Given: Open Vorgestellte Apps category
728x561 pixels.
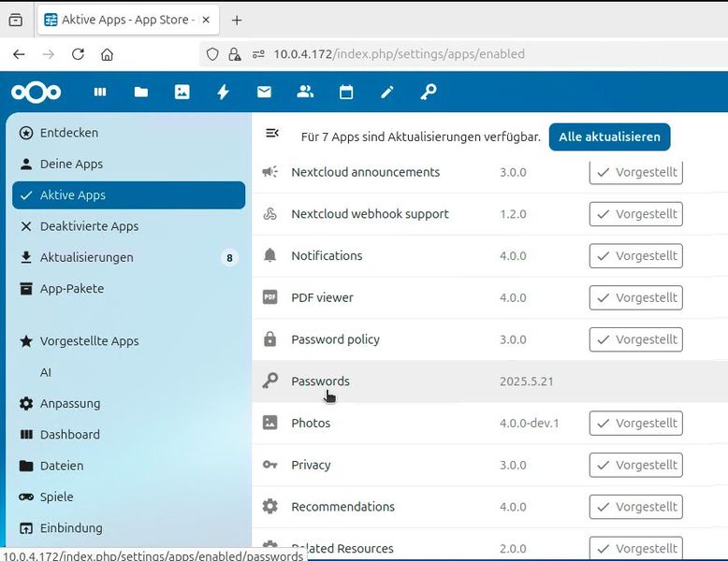Looking at the screenshot, I should tap(128, 341).
